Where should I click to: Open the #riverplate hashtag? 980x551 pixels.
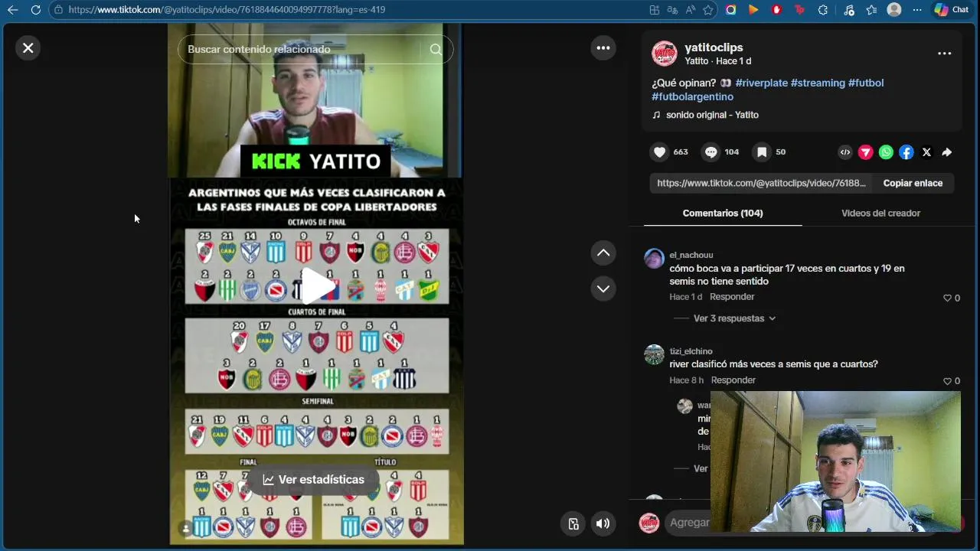coord(761,83)
